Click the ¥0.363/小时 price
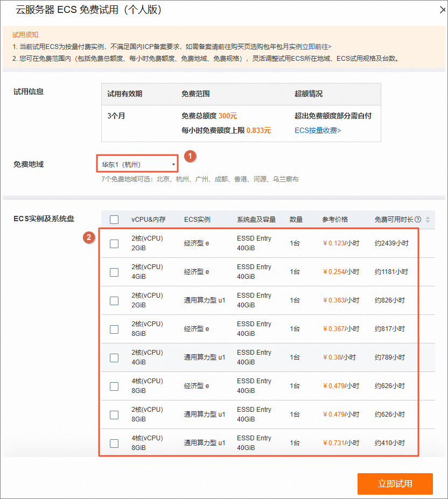 pos(341,300)
